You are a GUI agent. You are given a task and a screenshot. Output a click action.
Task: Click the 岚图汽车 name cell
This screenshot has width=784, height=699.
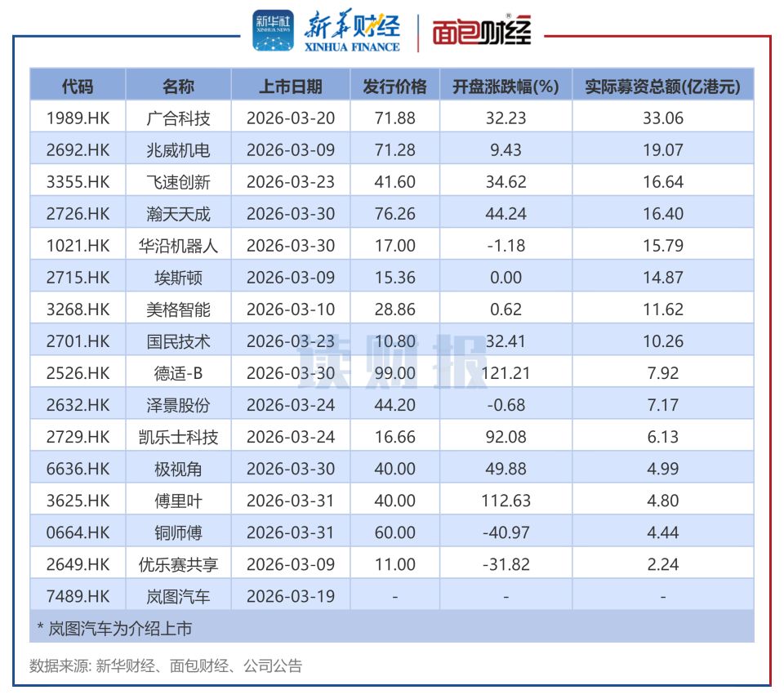(178, 596)
